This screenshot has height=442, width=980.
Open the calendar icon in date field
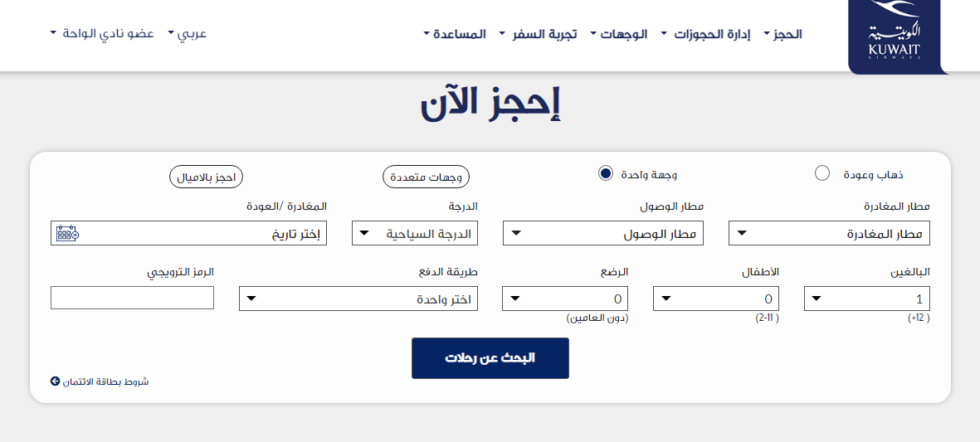coord(67,233)
